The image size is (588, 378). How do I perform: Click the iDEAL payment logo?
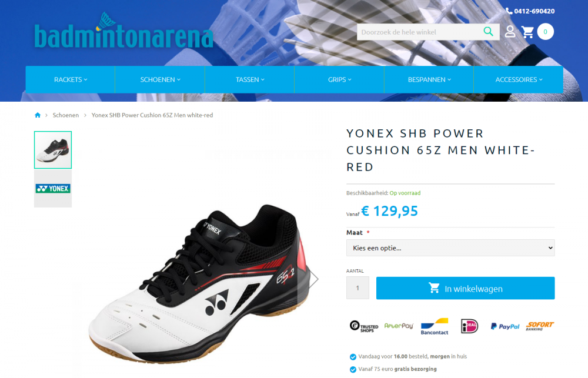[x=469, y=326]
